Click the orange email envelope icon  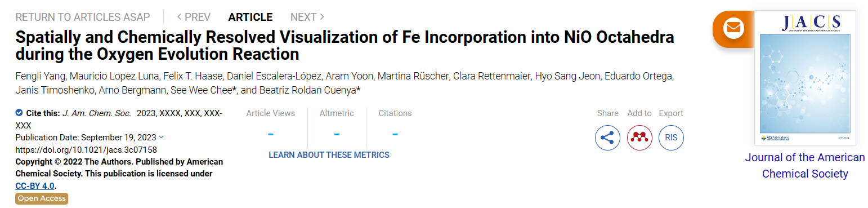[x=733, y=28]
